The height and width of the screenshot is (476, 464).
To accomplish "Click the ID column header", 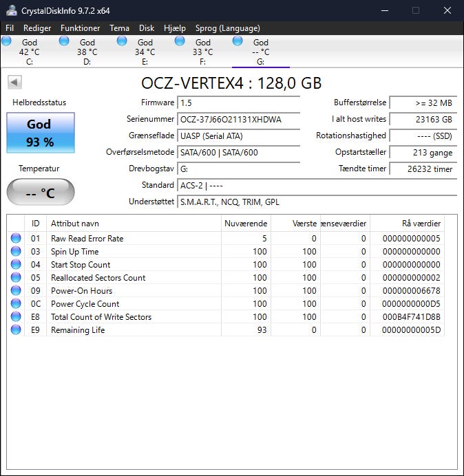I will coord(35,224).
